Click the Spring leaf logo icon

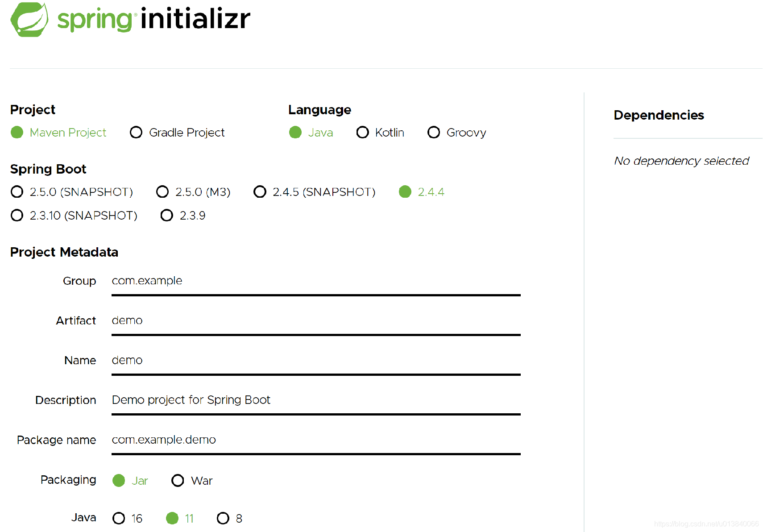pyautogui.click(x=29, y=20)
